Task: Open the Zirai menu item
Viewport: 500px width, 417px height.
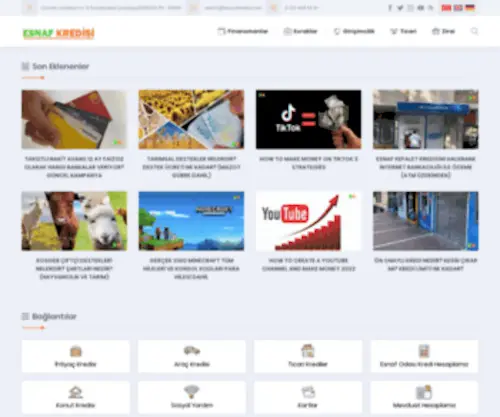Action: coord(443,31)
